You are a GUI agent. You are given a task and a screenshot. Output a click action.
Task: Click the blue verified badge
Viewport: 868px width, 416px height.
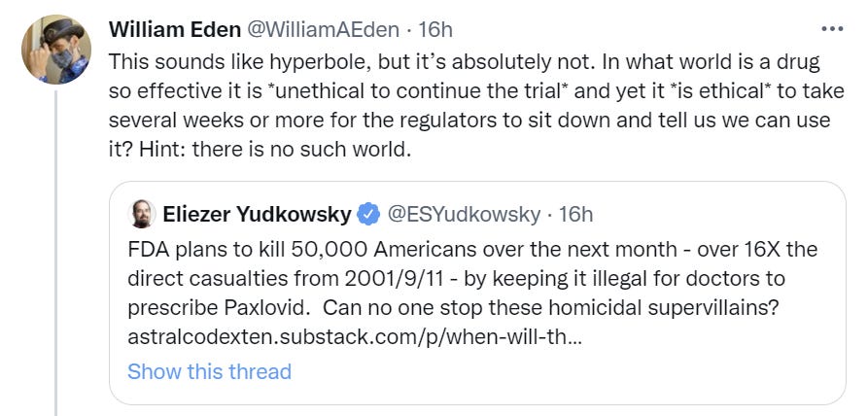click(x=369, y=214)
